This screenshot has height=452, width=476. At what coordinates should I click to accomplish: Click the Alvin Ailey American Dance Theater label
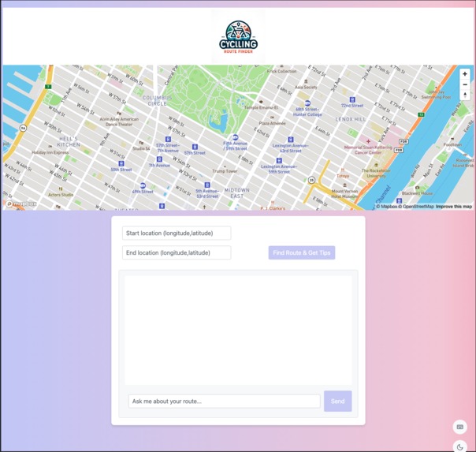pos(119,121)
